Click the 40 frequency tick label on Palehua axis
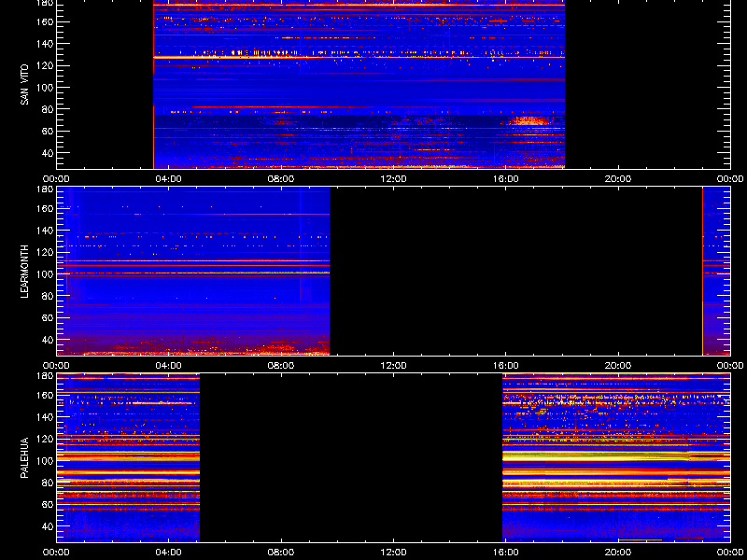747x560 pixels. (49, 526)
